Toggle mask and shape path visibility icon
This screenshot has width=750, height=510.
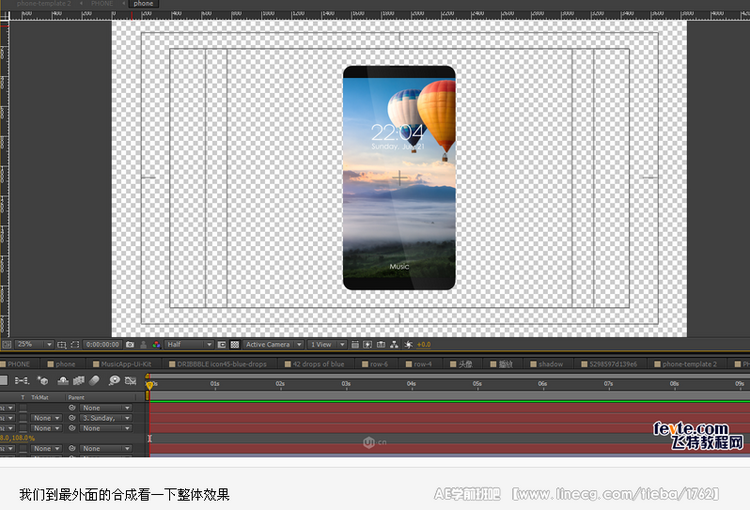pos(75,344)
